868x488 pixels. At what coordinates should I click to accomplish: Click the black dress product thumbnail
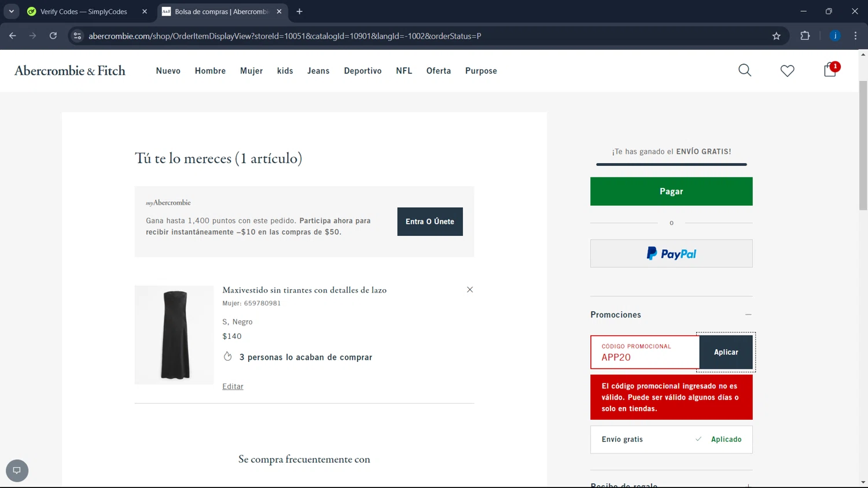coord(174,335)
